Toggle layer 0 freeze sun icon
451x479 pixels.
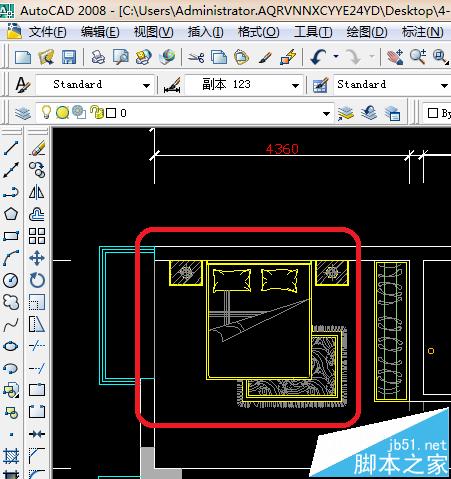[x=62, y=112]
